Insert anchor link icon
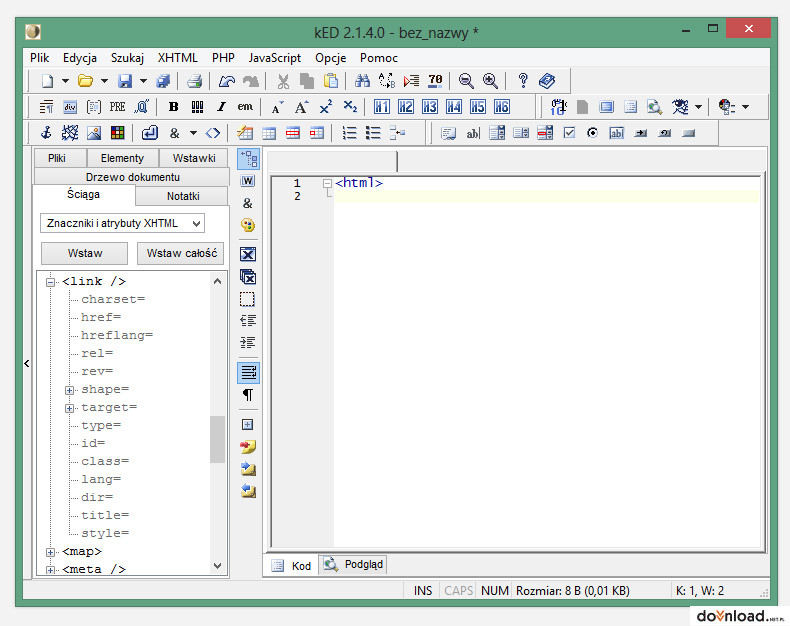The image size is (790, 626). 46,133
